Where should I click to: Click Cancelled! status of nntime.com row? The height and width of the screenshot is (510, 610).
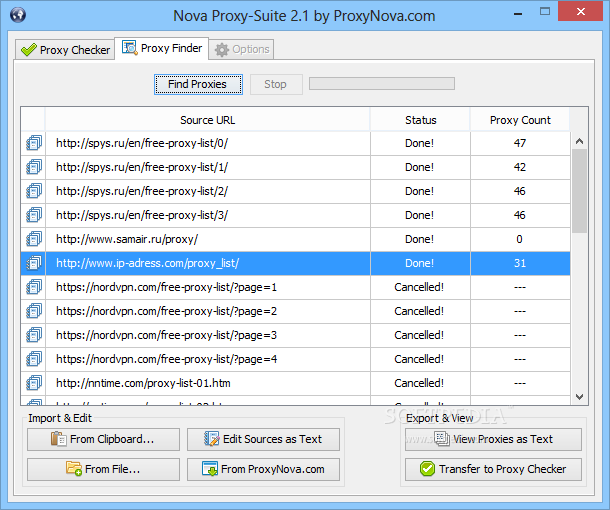click(419, 384)
